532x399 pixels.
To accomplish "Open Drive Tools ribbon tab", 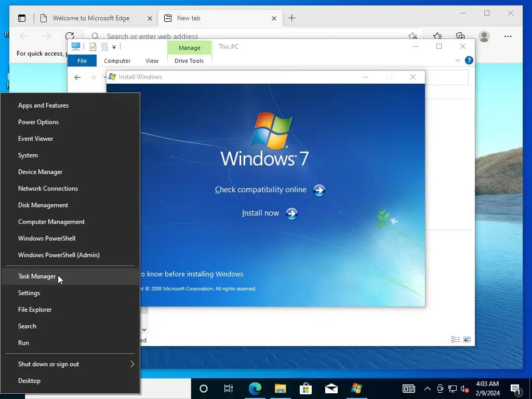I will [189, 61].
